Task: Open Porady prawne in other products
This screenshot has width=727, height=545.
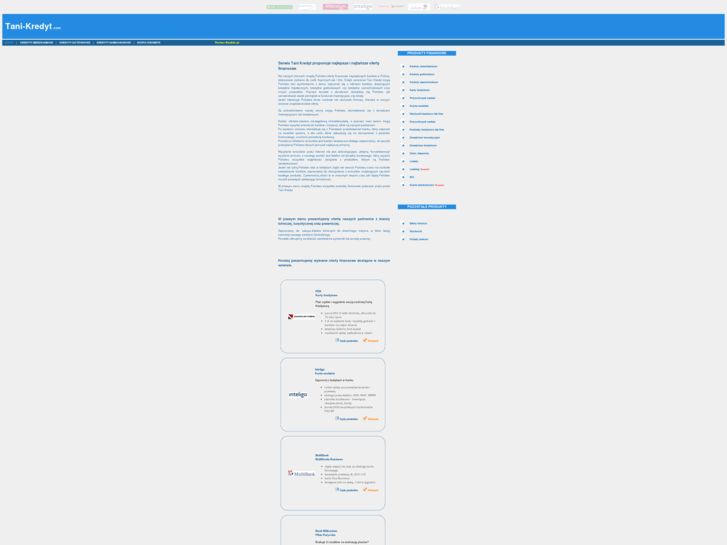Action: 419,239
